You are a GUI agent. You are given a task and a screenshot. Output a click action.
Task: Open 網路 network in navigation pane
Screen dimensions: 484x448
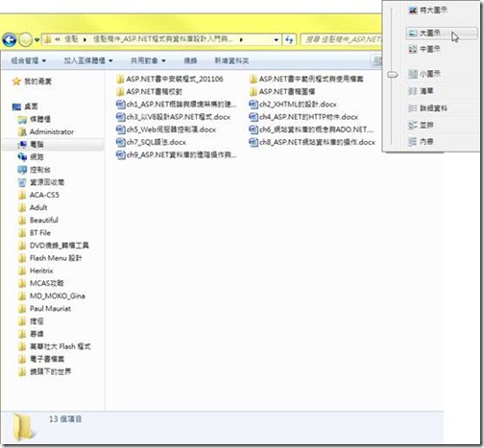pos(31,156)
